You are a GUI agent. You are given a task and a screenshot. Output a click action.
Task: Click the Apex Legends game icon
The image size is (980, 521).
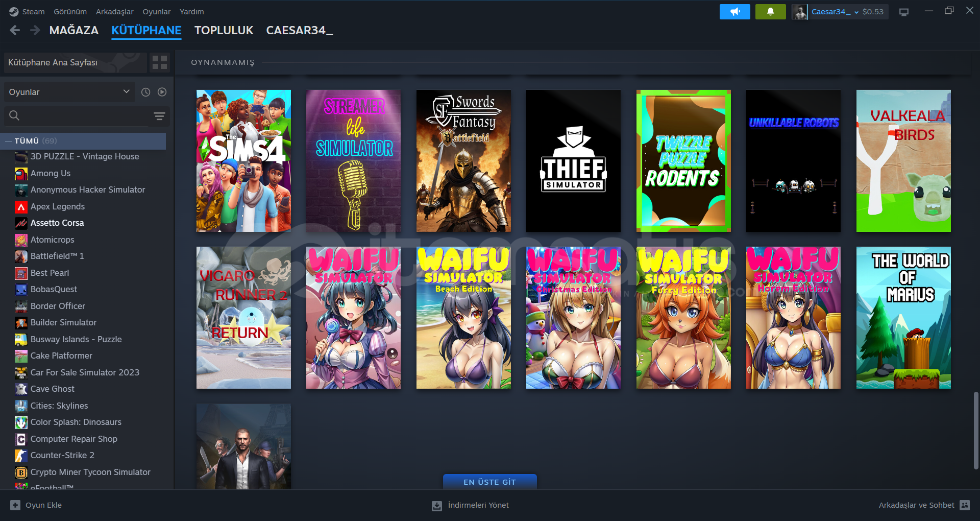[x=21, y=207]
